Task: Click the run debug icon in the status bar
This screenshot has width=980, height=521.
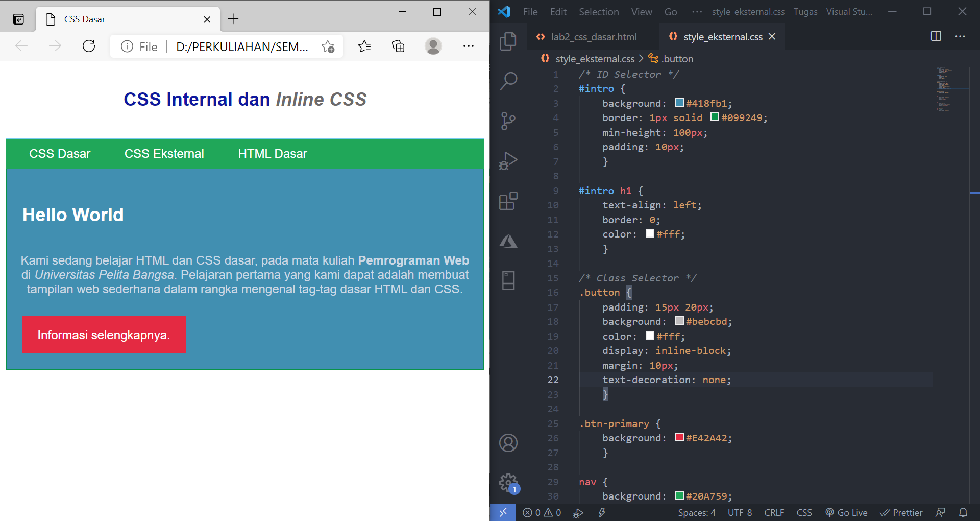Action: tap(578, 512)
